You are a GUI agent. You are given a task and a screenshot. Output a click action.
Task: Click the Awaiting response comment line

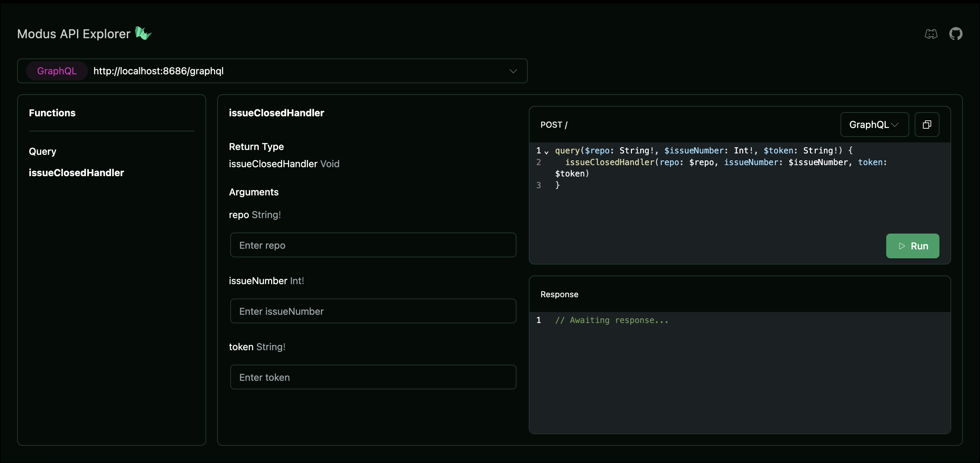coord(611,320)
